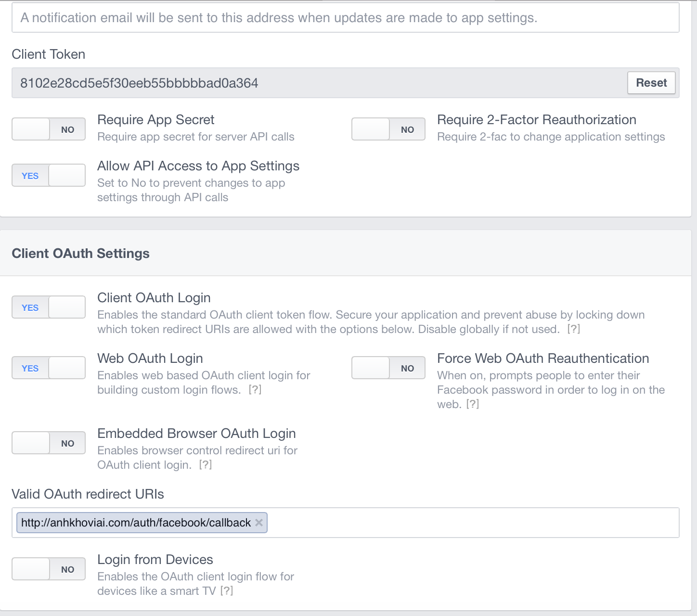
Task: Toggle Require 2-Factor Reauthorization switch
Action: pos(388,129)
